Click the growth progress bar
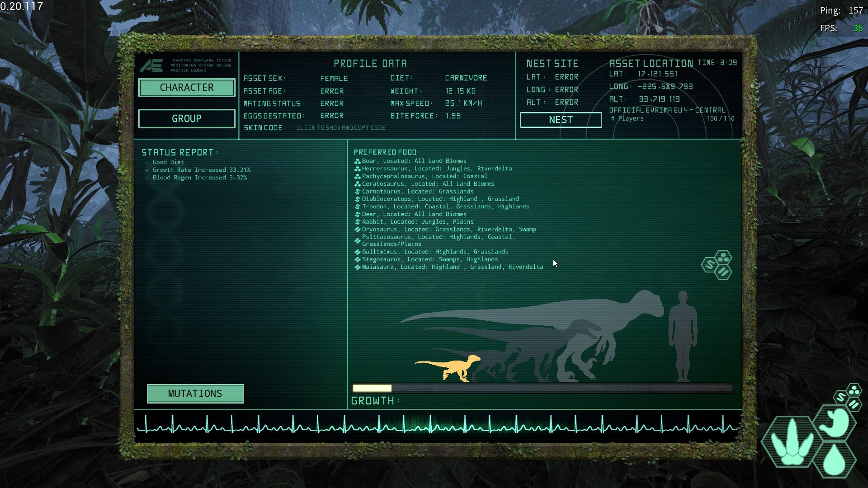Viewport: 868px width, 488px height. [x=542, y=388]
